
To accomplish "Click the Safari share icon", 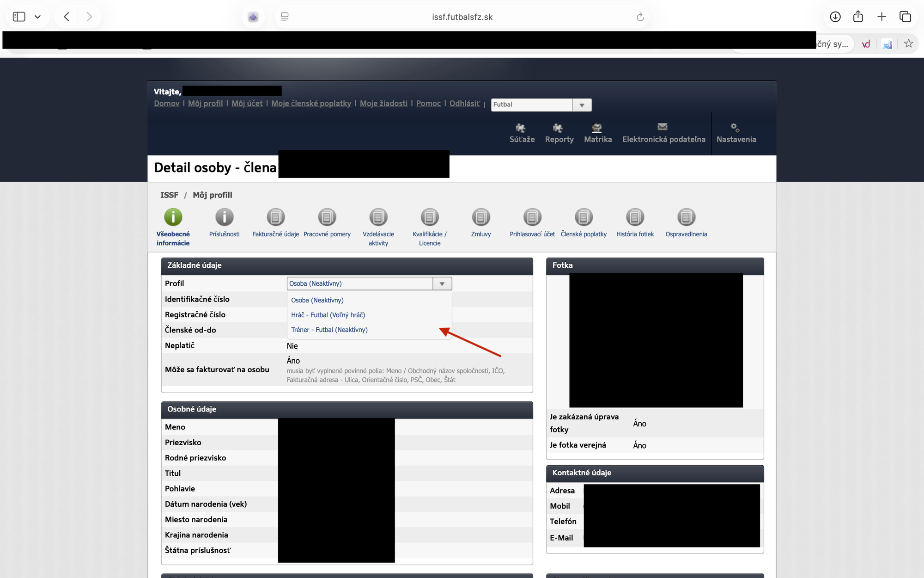I will [x=858, y=17].
